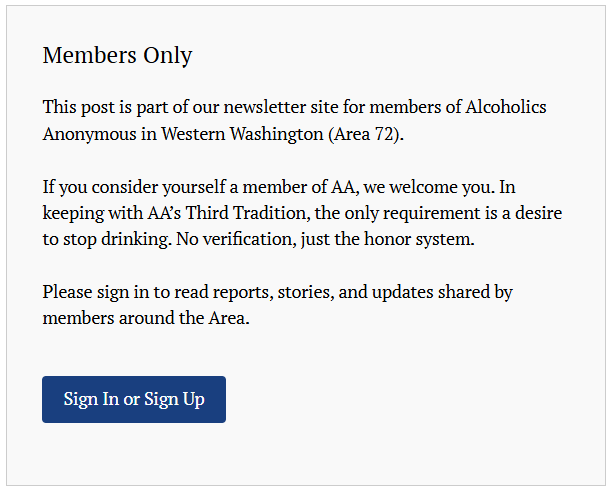The width and height of the screenshot is (611, 491).
Task: Click the Sign In or Sign Up button
Action: click(x=134, y=399)
